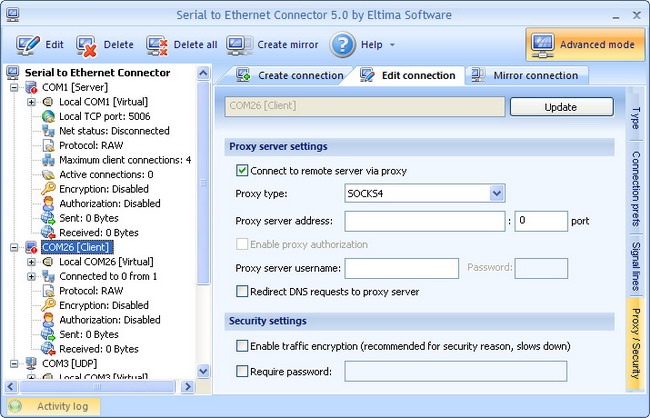Image resolution: width=650 pixels, height=418 pixels.
Task: Uncheck Connect to remote server via proxy
Action: click(x=242, y=171)
